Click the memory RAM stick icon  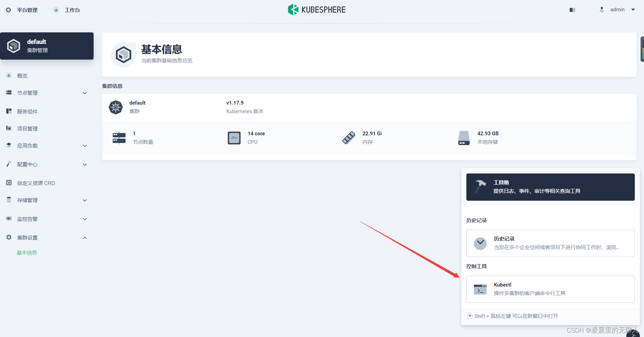point(349,138)
